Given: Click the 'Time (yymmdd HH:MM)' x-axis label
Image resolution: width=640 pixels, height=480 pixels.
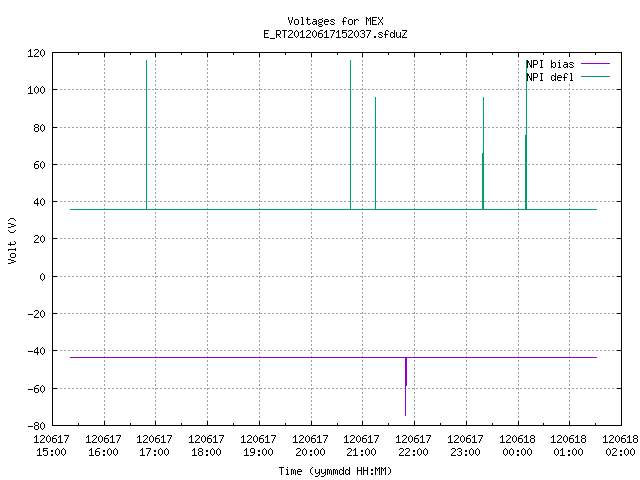Looking at the screenshot, I should tap(335, 471).
